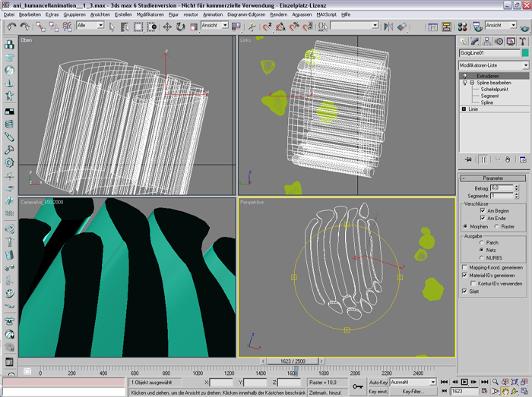Image resolution: width=532 pixels, height=397 pixels.
Task: Click the key lock icon in status bar
Action: [358, 386]
